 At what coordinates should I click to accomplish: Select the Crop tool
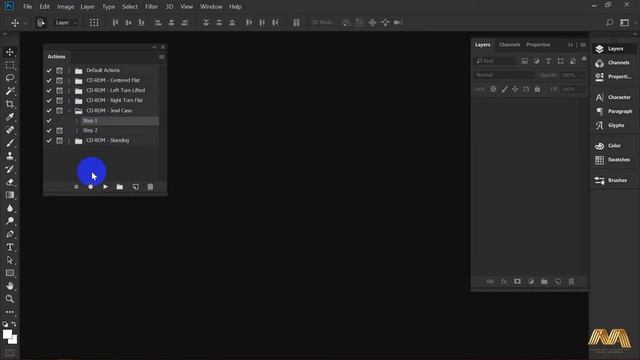point(10,104)
